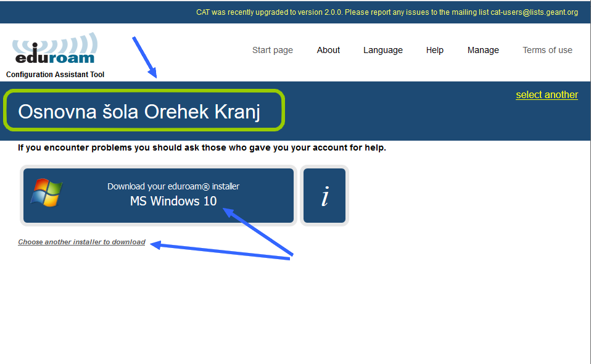Open the Manage menu
This screenshot has width=591, height=364.
pos(483,50)
